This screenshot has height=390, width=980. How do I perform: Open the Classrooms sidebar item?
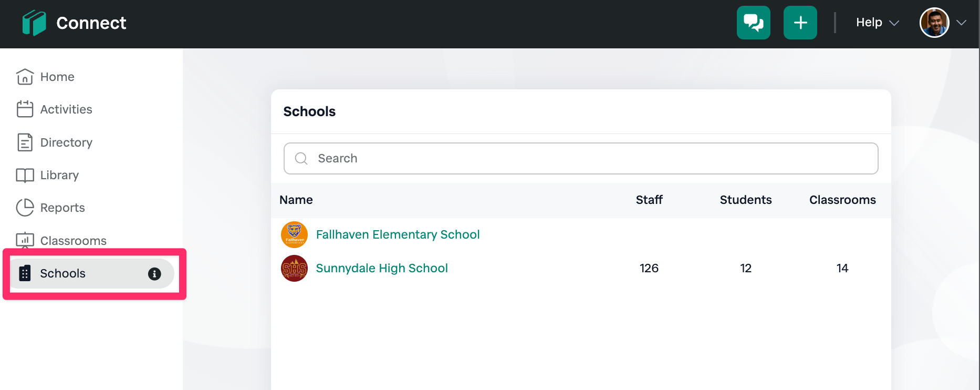pos(73,241)
